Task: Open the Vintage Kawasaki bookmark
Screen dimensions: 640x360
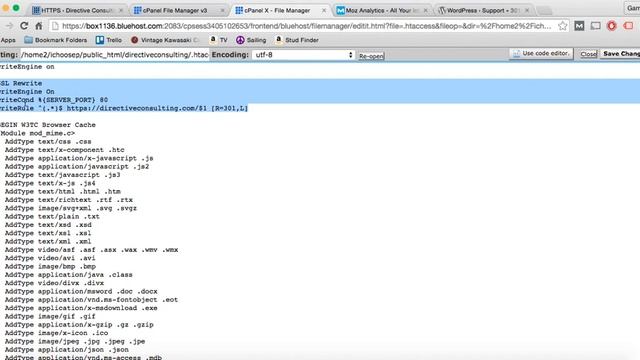Action: pyautogui.click(x=164, y=40)
